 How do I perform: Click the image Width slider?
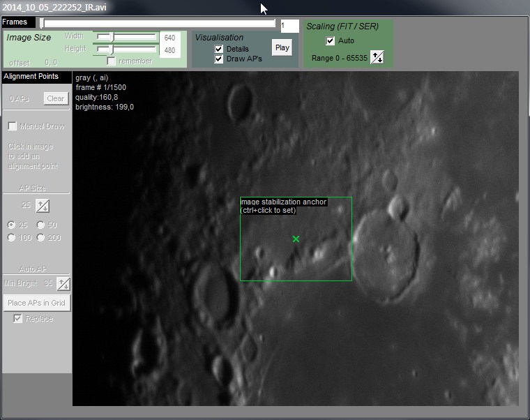pos(126,36)
